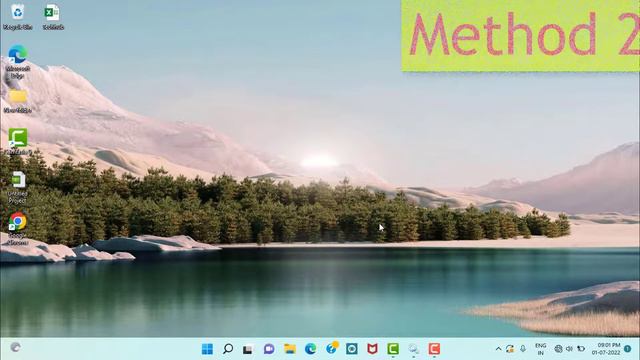Open the Get Help taskbar icon

[331, 349]
